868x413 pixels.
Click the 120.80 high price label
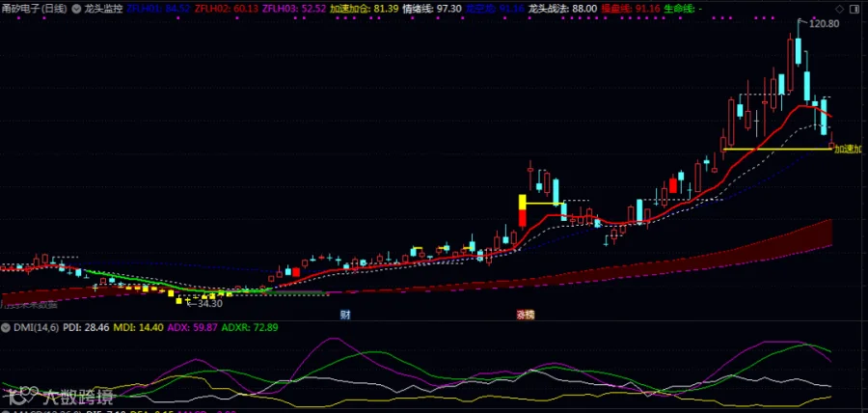coord(824,24)
